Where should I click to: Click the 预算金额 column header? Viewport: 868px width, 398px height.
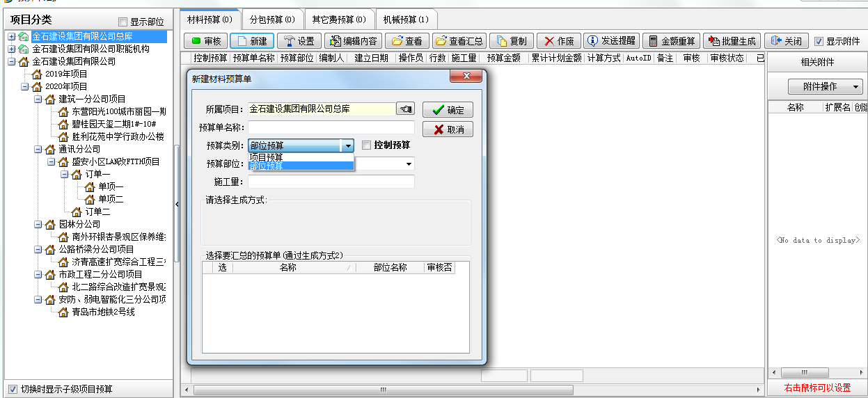[504, 58]
